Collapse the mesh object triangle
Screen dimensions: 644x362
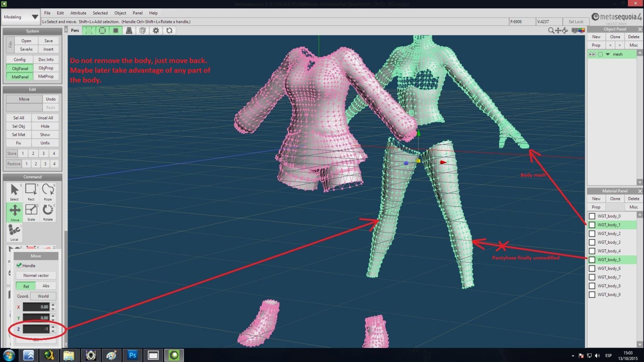click(608, 54)
